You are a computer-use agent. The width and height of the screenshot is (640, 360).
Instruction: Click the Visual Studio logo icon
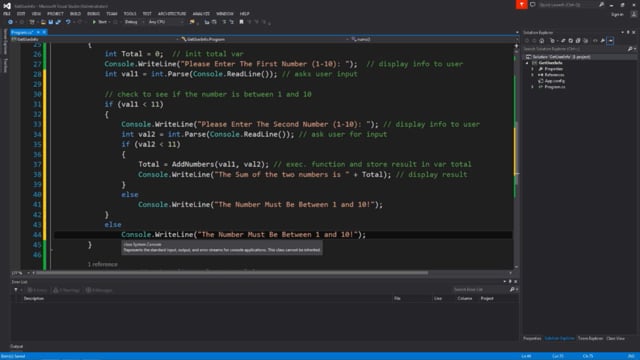7,6
